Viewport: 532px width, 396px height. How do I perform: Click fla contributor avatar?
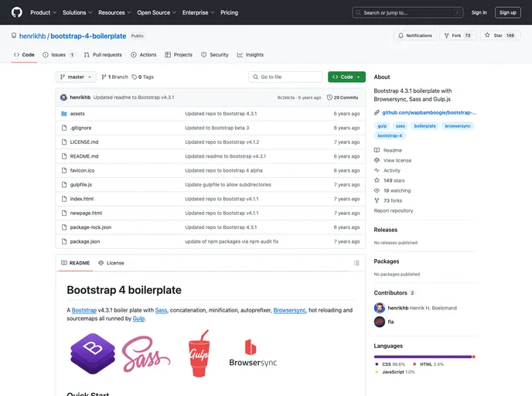point(380,322)
